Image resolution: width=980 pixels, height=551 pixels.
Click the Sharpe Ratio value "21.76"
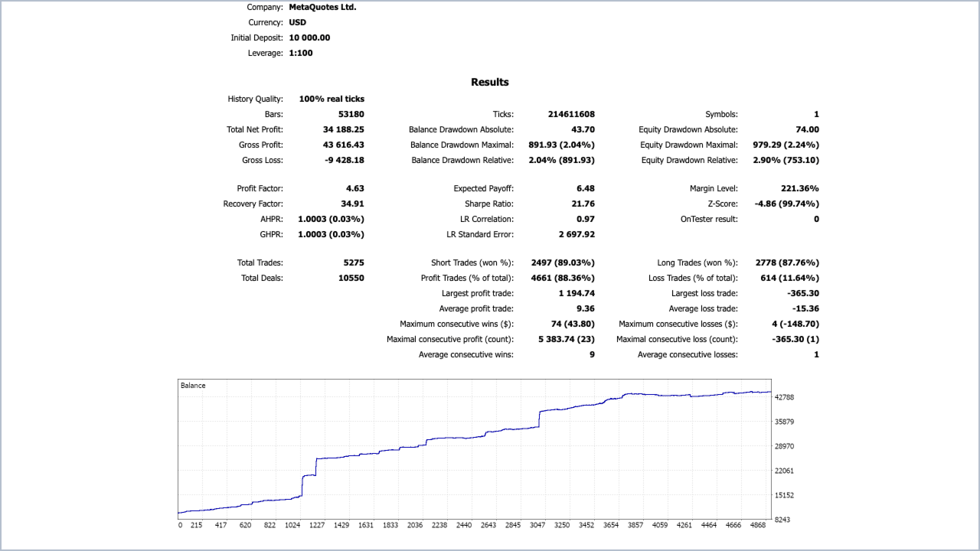pos(583,204)
